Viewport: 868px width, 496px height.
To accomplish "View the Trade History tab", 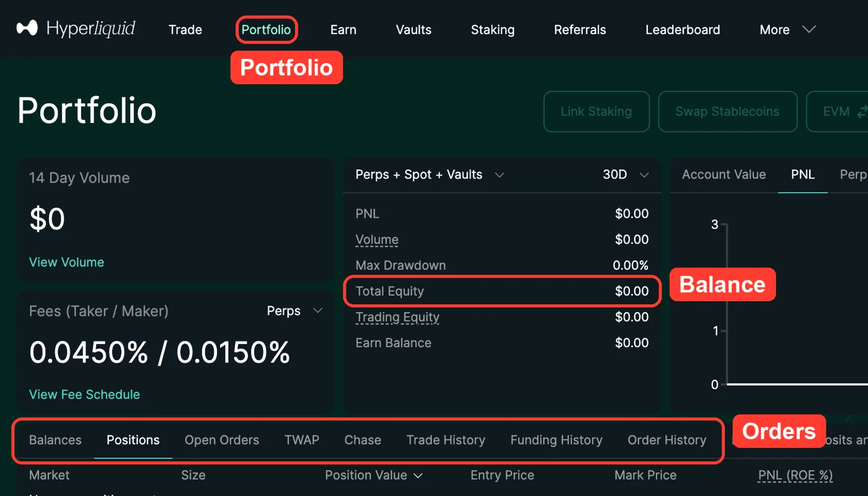I will click(x=446, y=440).
